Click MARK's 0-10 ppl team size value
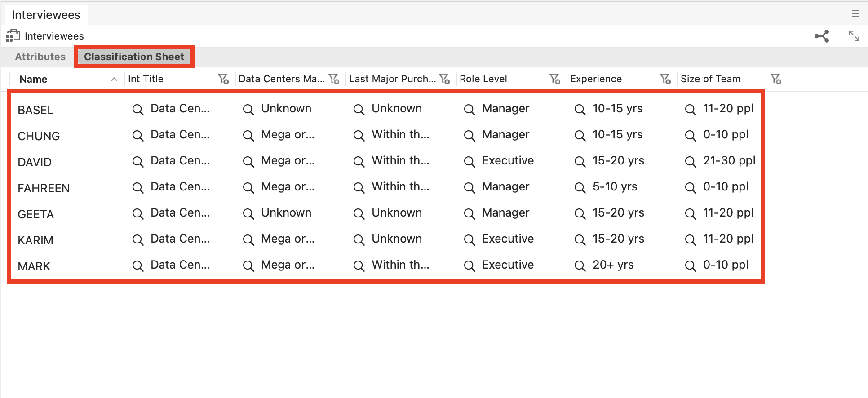Viewport: 868px width, 398px height. point(726,265)
